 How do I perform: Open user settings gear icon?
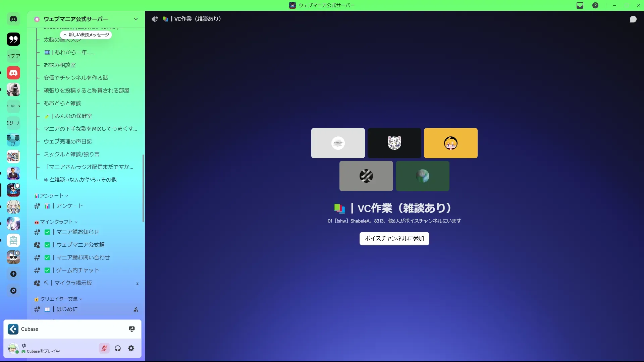131,348
